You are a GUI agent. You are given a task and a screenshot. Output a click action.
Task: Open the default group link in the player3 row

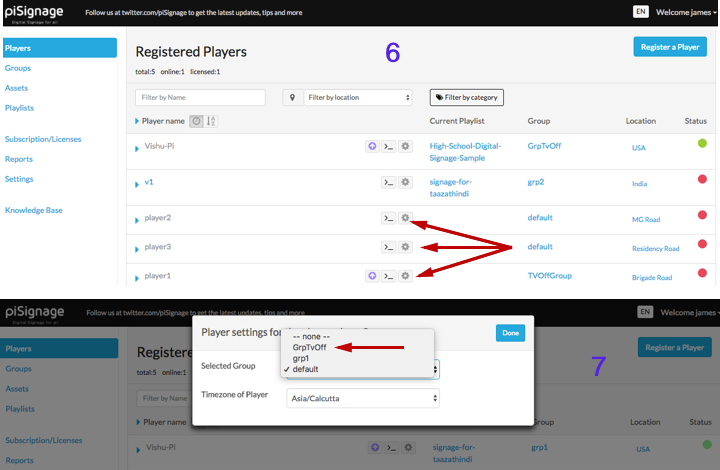[540, 246]
